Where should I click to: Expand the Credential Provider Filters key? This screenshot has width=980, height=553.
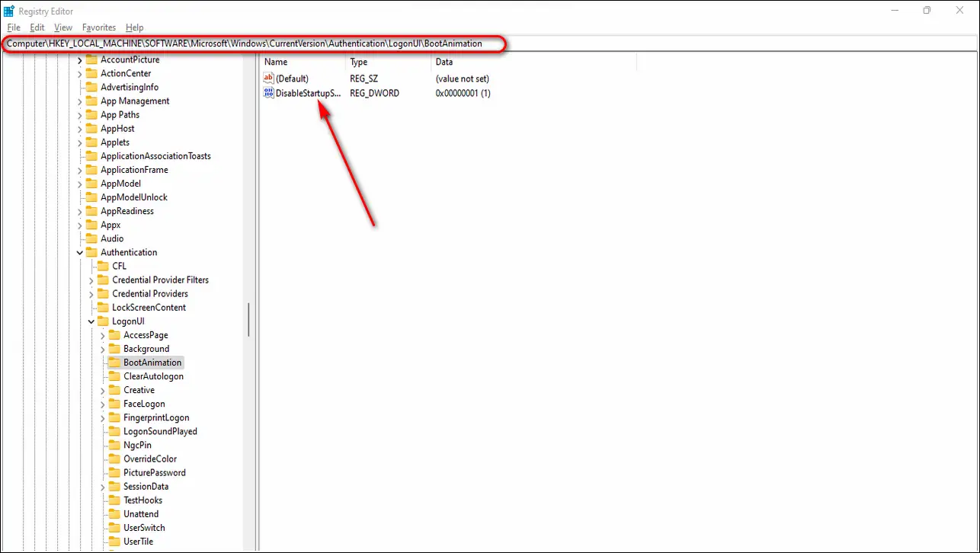[91, 280]
